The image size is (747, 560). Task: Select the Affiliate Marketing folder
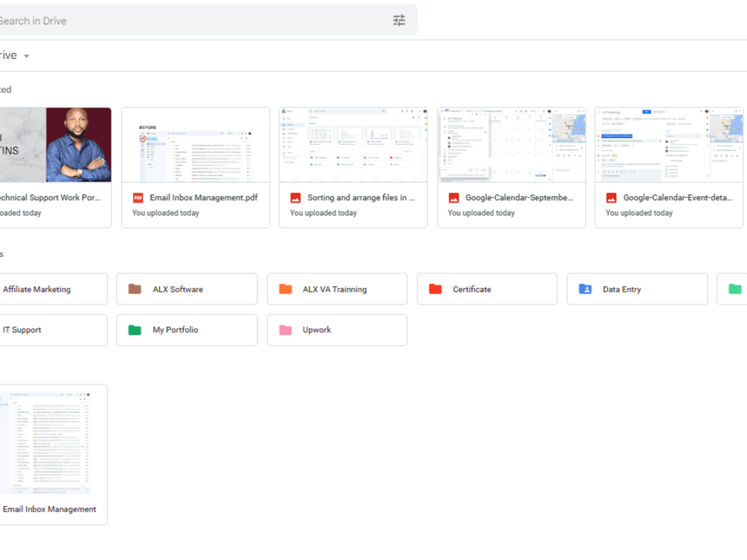37,289
